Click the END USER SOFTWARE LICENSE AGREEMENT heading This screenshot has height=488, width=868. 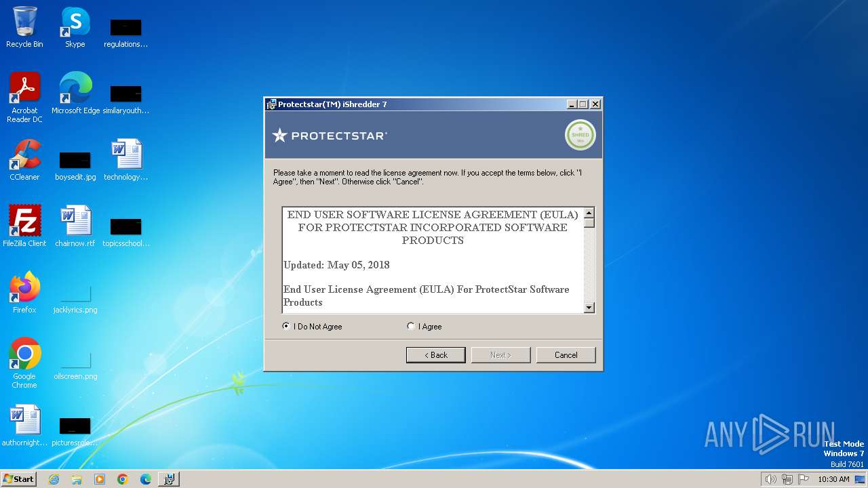click(x=433, y=227)
